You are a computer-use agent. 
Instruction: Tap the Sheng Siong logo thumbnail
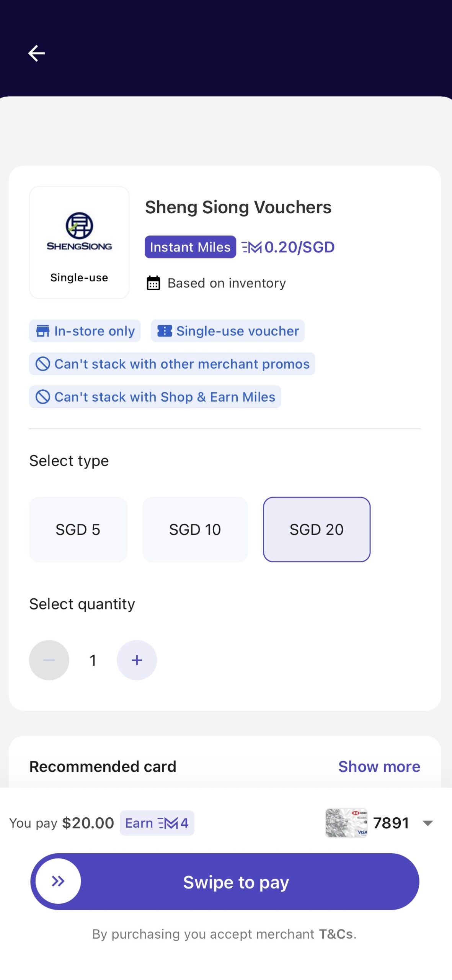click(x=79, y=242)
